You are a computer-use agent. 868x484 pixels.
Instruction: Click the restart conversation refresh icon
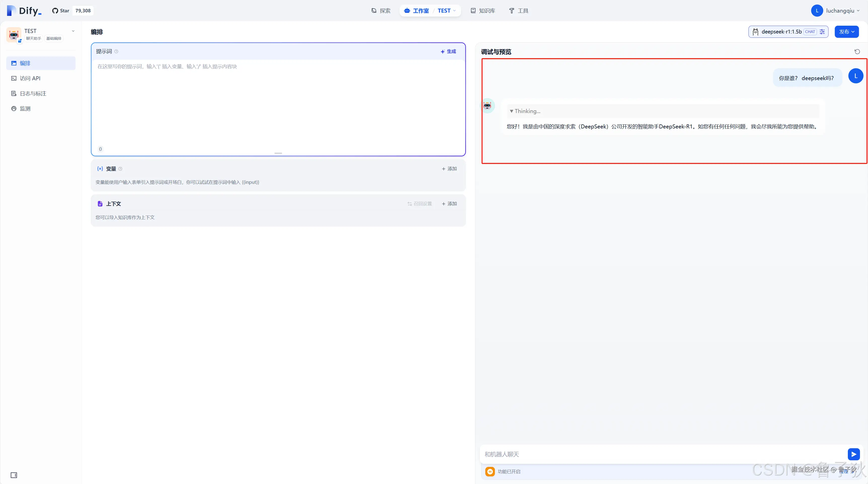(857, 52)
